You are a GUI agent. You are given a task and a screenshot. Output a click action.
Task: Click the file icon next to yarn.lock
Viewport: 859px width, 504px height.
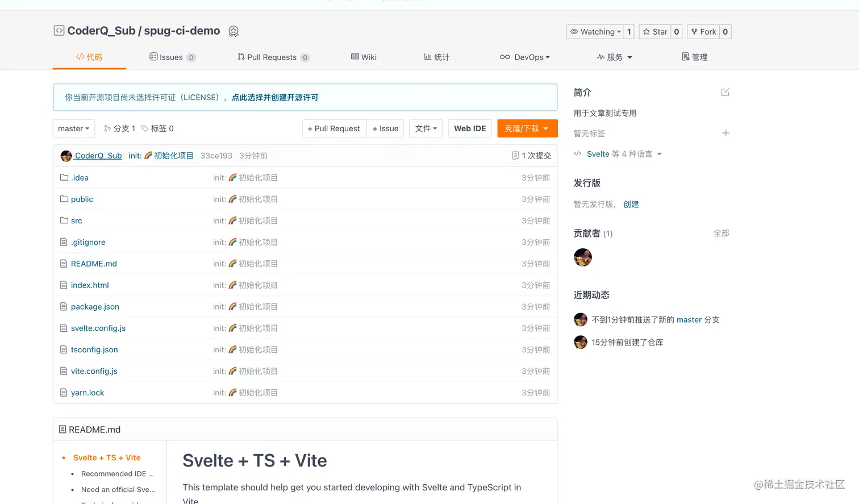tap(64, 393)
